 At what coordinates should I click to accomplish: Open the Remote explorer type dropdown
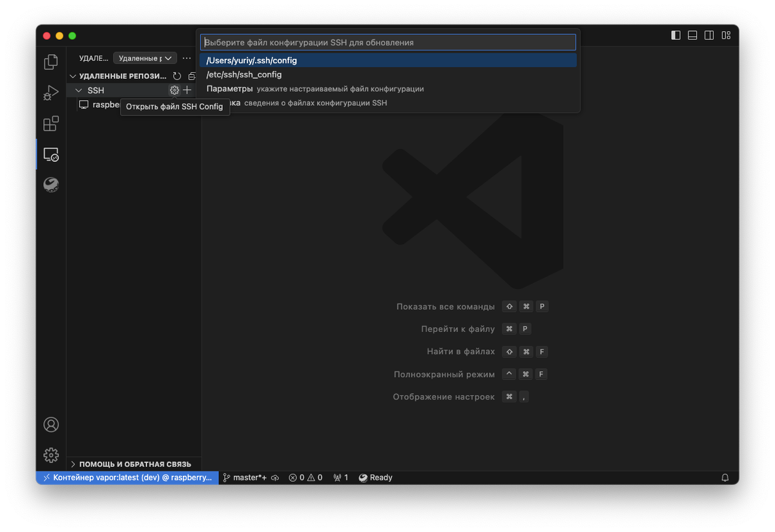145,58
